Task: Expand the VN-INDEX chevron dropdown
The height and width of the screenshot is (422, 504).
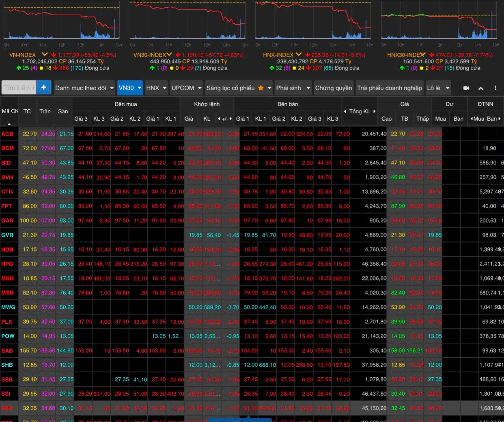Action: 45,54
